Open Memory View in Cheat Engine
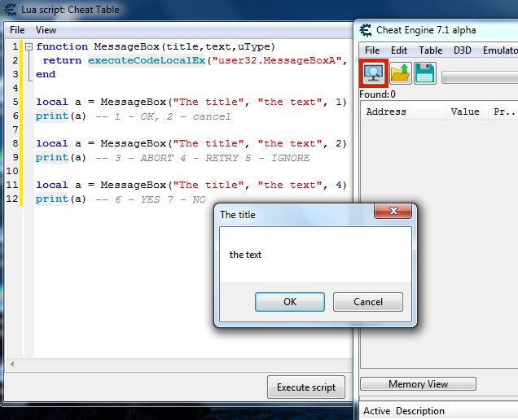The height and width of the screenshot is (420, 518). [418, 384]
